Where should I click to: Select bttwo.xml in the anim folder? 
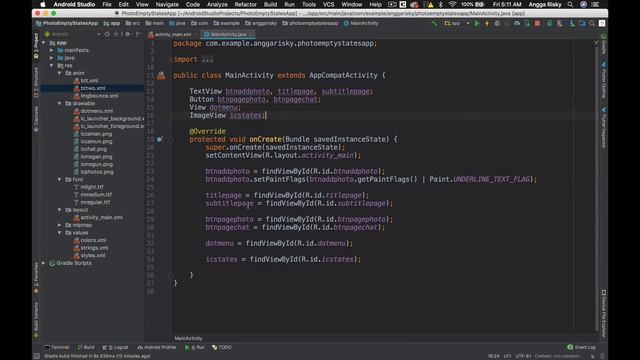tap(93, 88)
